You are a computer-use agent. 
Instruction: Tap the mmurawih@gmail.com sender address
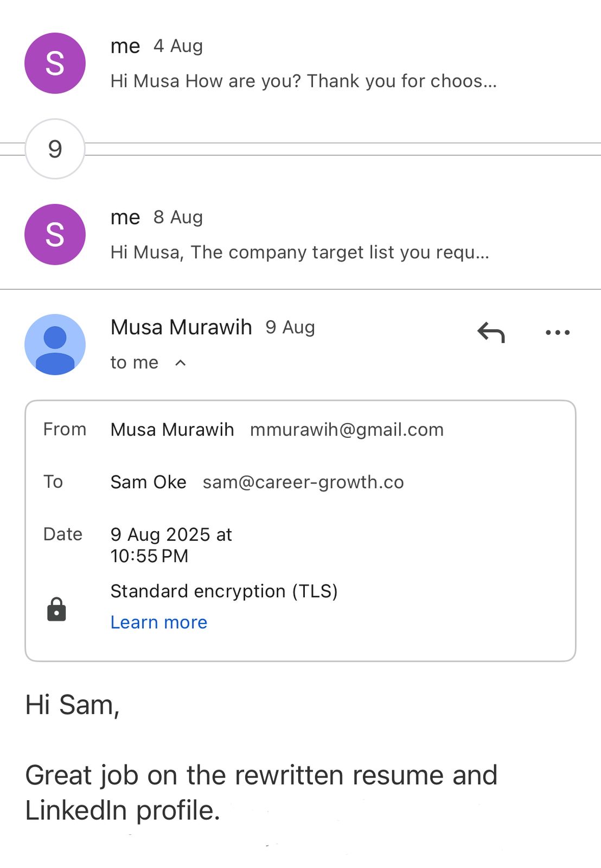[x=347, y=430]
